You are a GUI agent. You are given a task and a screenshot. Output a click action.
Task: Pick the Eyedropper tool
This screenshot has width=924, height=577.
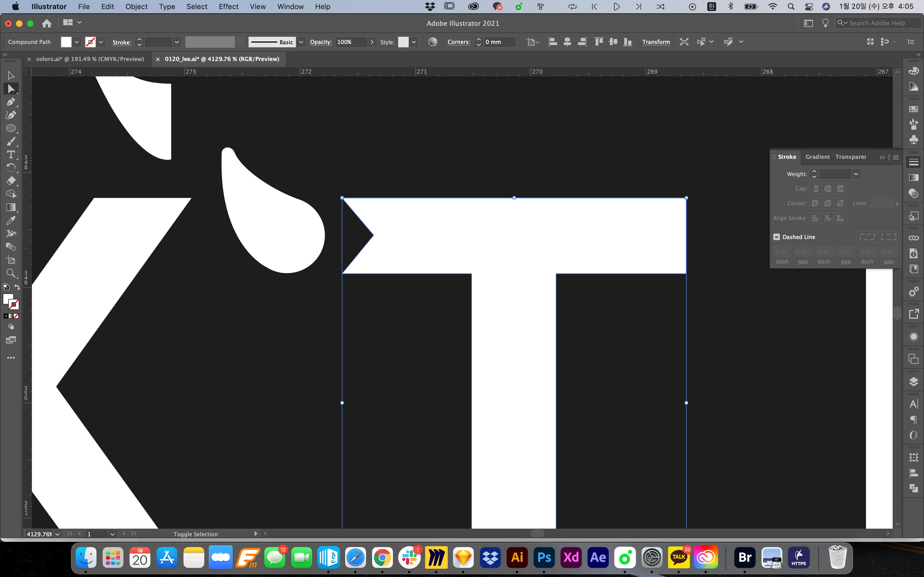pyautogui.click(x=11, y=221)
